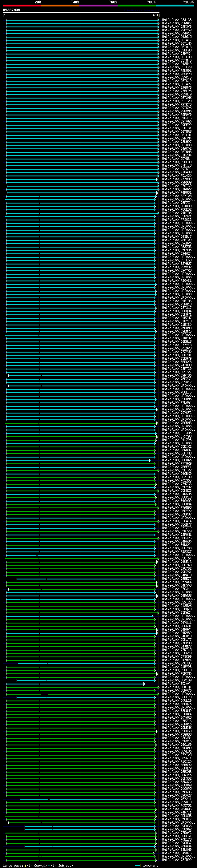Screen dimensions: 197x868
Task: Select the AV387439 query label
Action: point(11,10)
